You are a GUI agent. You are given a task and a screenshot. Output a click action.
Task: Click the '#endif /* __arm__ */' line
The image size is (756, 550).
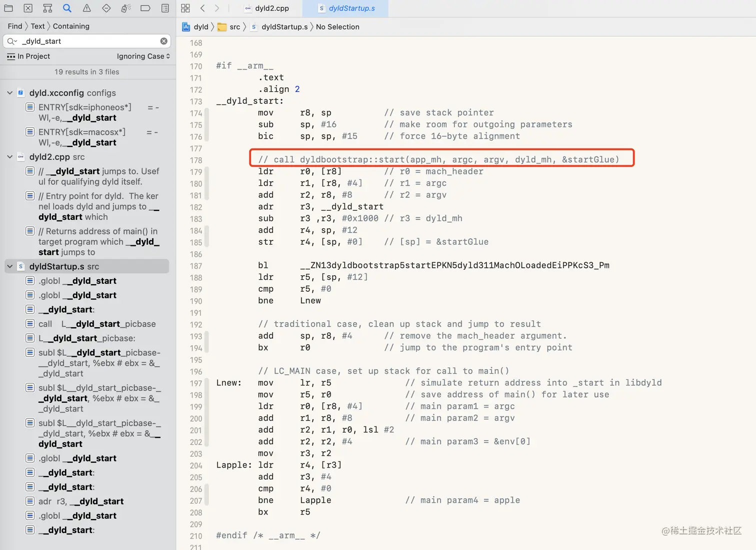pos(268,536)
